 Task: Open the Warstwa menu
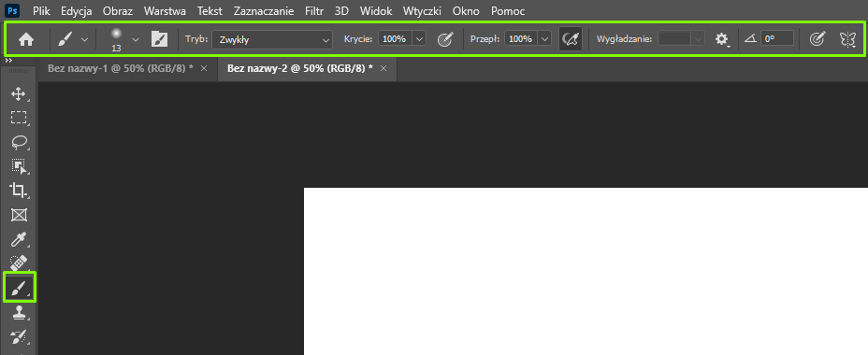[165, 11]
